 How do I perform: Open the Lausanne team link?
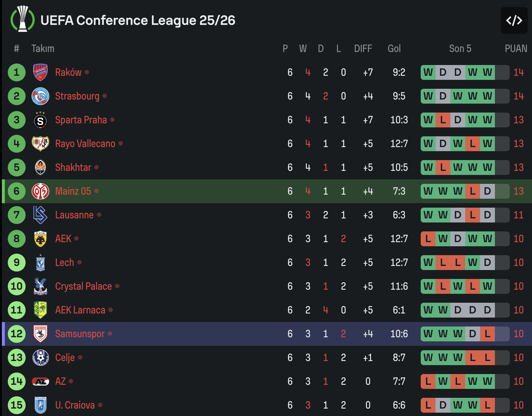pos(74,215)
